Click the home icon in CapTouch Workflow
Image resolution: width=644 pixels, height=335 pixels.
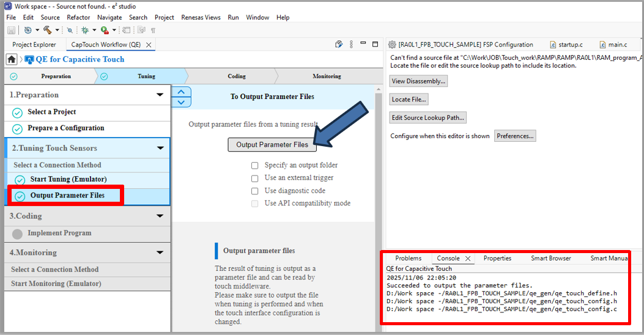click(x=12, y=59)
